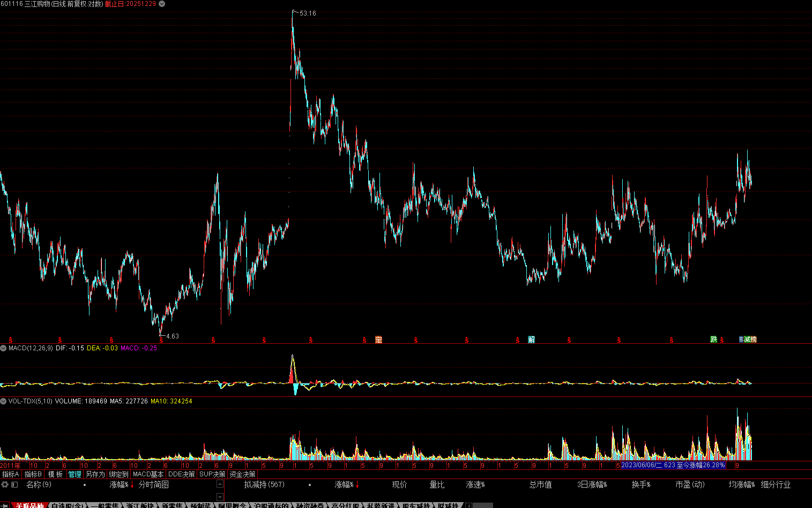This screenshot has width=812, height=508.
Task: Click the 细分行业 column header
Action: pyautogui.click(x=776, y=484)
